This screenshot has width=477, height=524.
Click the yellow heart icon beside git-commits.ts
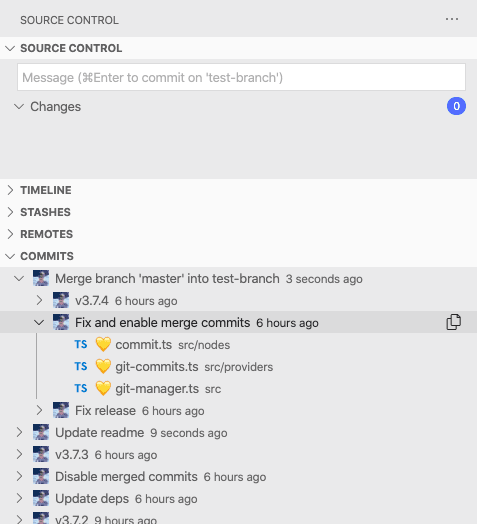click(103, 367)
